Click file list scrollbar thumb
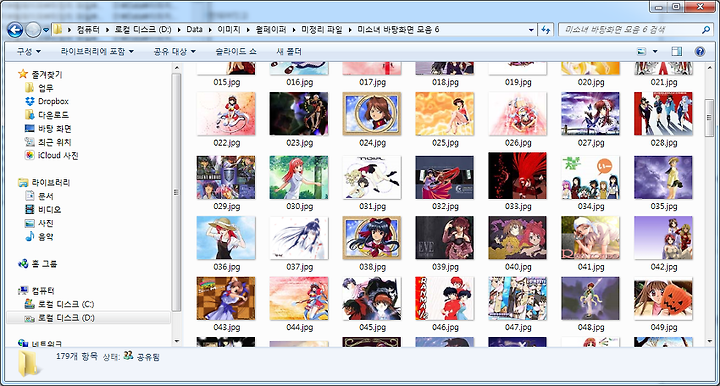Image resolution: width=720 pixels, height=386 pixels. point(709,117)
